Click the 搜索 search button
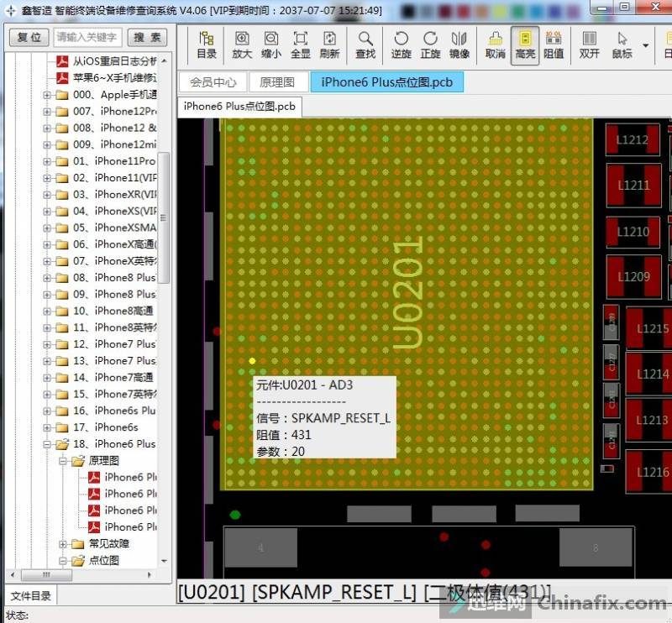Image resolution: width=672 pixels, height=623 pixels. click(x=148, y=38)
